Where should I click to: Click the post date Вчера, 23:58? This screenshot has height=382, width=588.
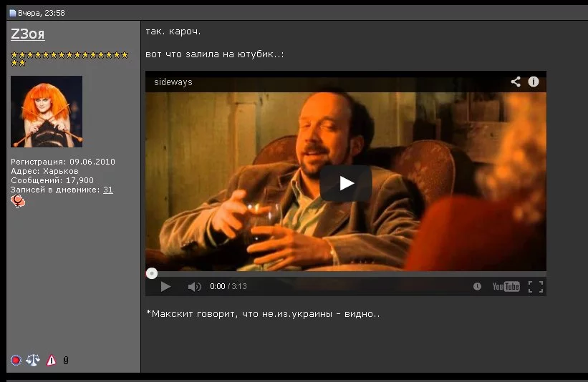pos(42,13)
